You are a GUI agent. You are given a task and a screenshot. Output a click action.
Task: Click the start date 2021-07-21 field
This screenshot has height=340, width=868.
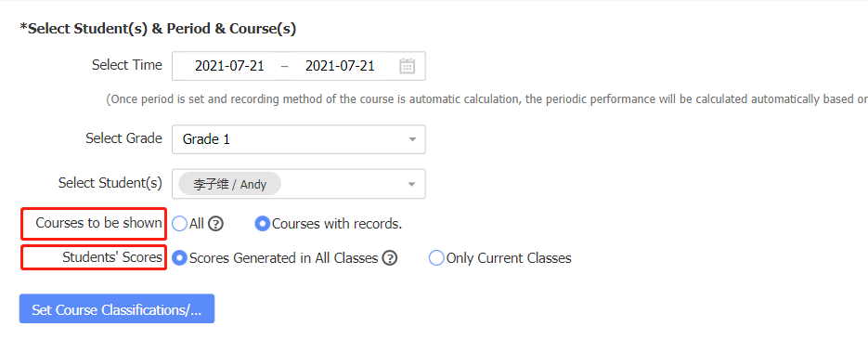pos(229,67)
